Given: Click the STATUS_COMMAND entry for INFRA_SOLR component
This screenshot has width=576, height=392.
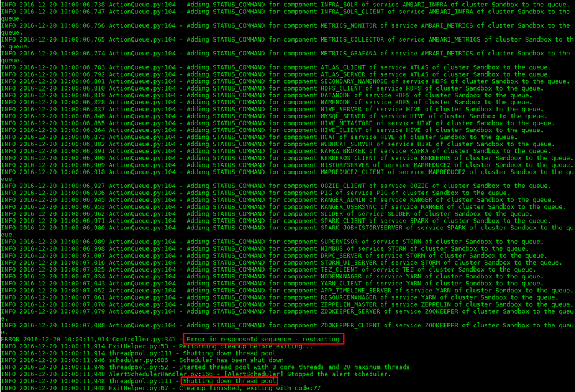Looking at the screenshot, I should (173, 4).
